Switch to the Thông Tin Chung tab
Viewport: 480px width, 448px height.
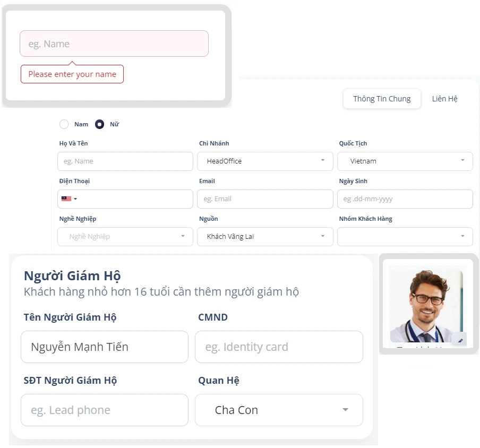382,99
